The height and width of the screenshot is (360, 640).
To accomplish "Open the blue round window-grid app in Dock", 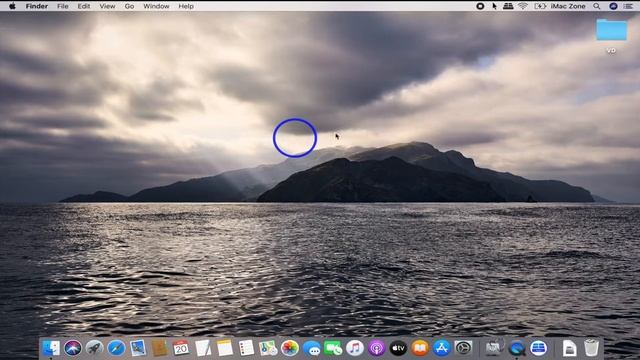I will [538, 348].
